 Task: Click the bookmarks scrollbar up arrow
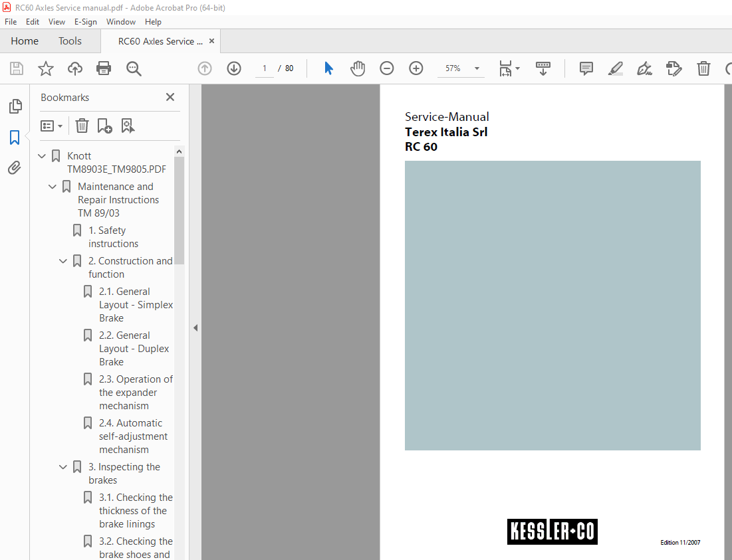(x=180, y=151)
